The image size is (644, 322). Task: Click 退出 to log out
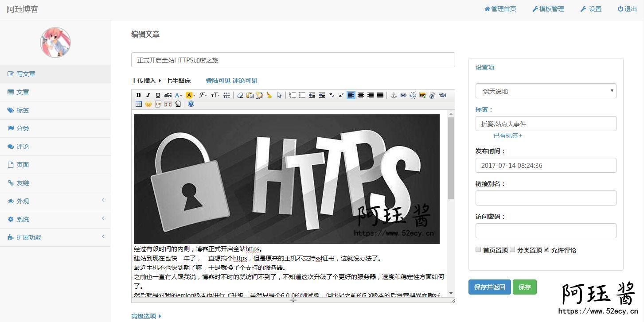pyautogui.click(x=627, y=9)
